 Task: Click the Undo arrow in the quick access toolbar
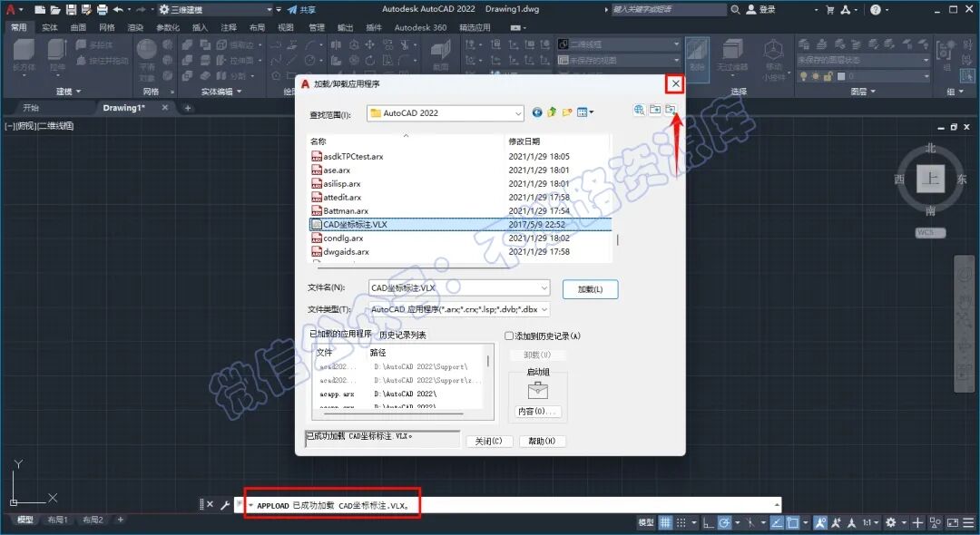click(117, 9)
